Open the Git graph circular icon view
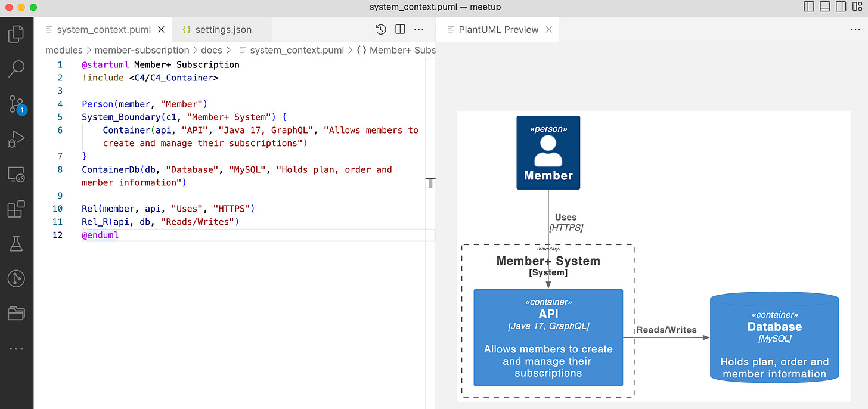This screenshot has height=409, width=868. click(16, 278)
